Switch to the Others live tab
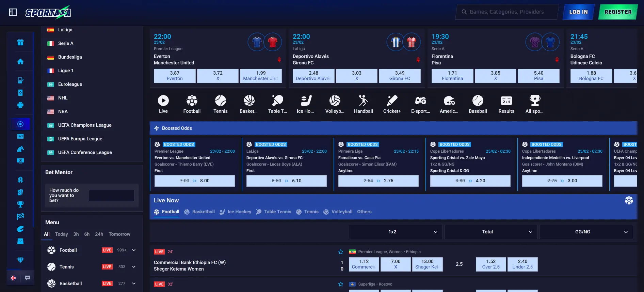Image resolution: width=644 pixels, height=292 pixels. coord(364,212)
